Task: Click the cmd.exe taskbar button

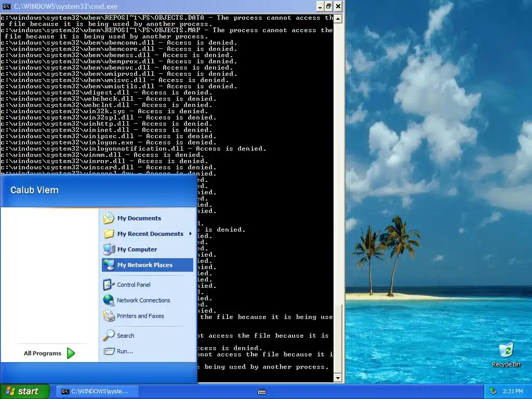Action: coord(97,392)
